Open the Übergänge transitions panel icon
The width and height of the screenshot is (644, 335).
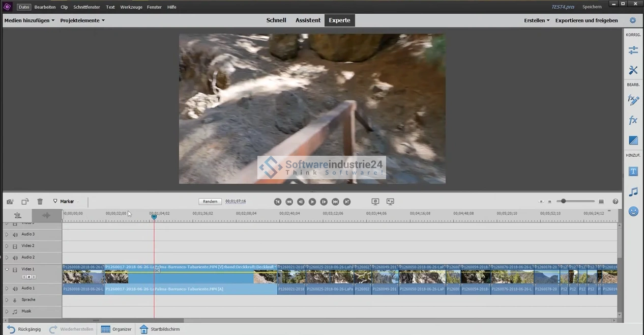(x=633, y=140)
